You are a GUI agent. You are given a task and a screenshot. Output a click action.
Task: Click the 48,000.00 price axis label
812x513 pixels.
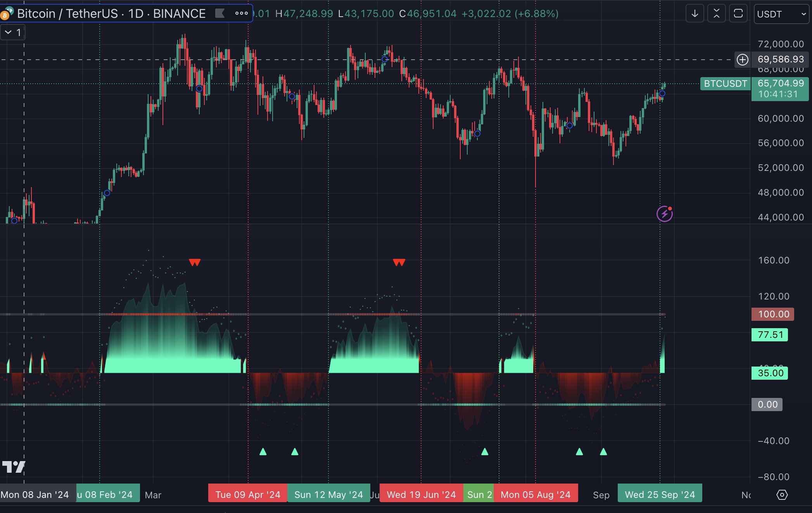[x=781, y=193]
